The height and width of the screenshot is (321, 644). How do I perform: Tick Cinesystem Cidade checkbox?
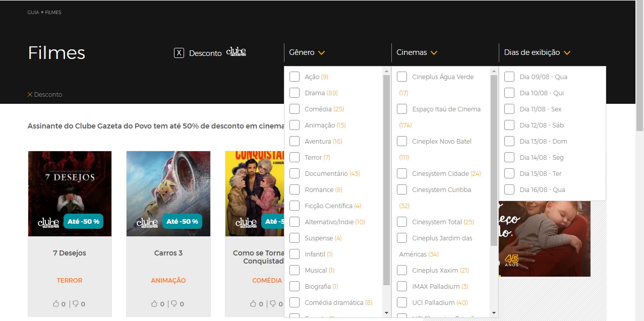[402, 173]
